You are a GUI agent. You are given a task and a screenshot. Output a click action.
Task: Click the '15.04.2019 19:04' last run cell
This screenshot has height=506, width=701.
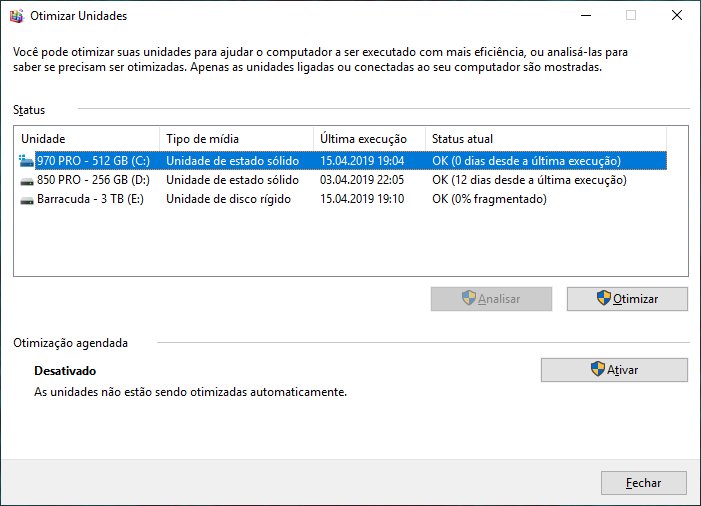[x=362, y=161]
